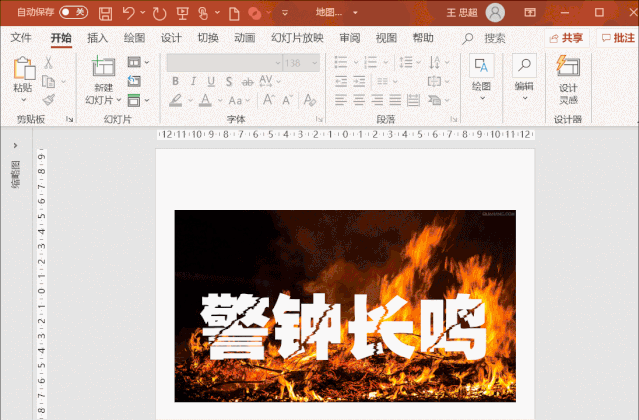Expand the 粘贴 options arrow
Image resolution: width=639 pixels, height=420 pixels.
[23, 99]
